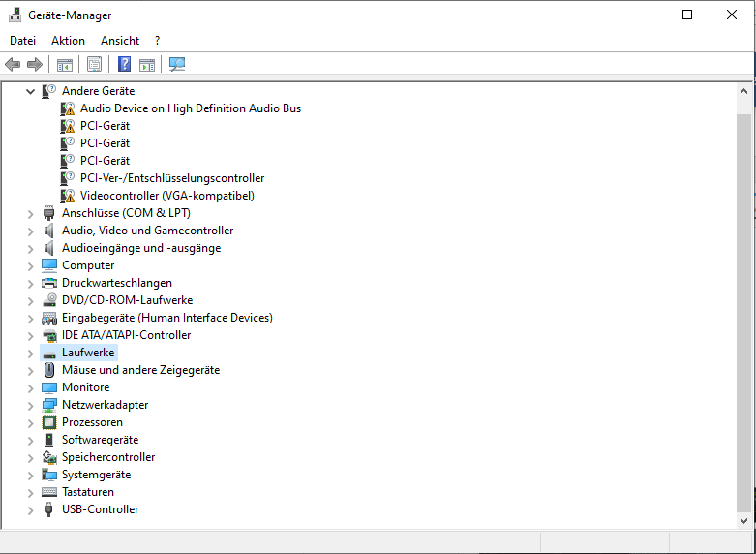Expand the USB-Controller chevron

[x=30, y=509]
